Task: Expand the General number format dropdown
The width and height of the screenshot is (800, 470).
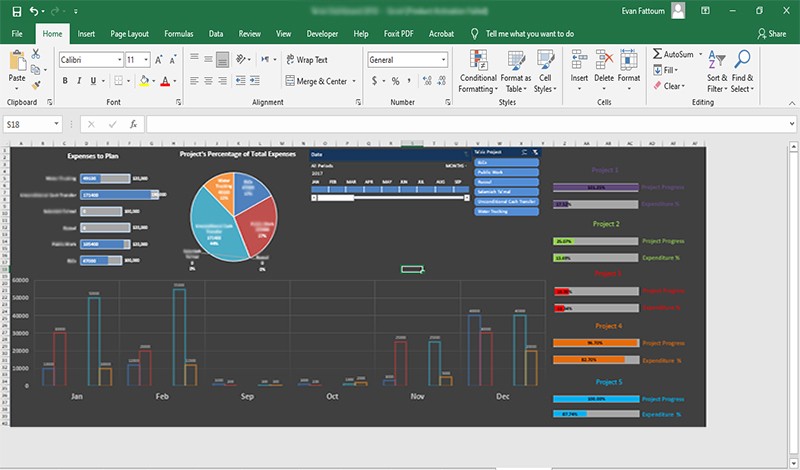Action: pos(442,60)
